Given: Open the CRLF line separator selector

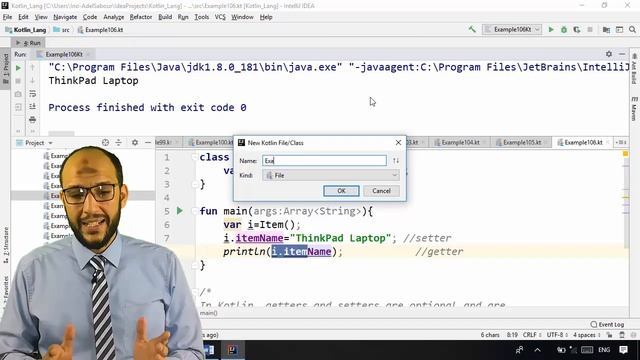Looking at the screenshot, I should tap(532, 335).
